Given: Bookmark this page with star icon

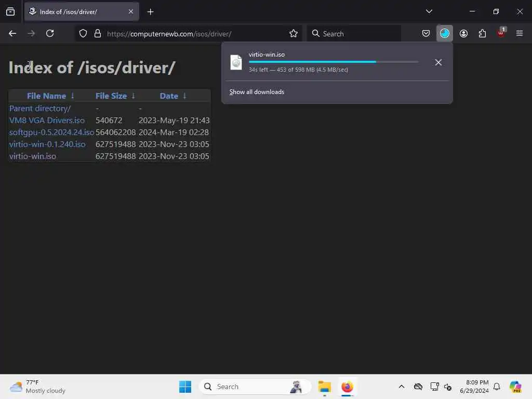Looking at the screenshot, I should click(294, 34).
